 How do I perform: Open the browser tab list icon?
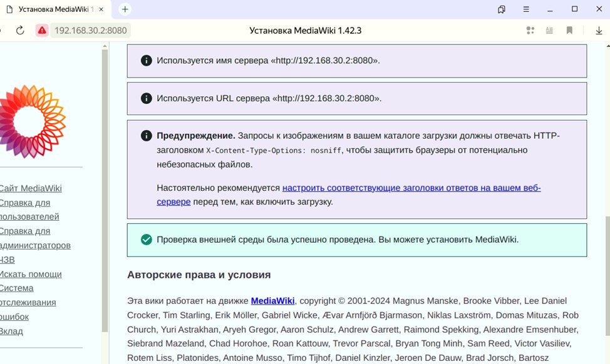point(502,9)
